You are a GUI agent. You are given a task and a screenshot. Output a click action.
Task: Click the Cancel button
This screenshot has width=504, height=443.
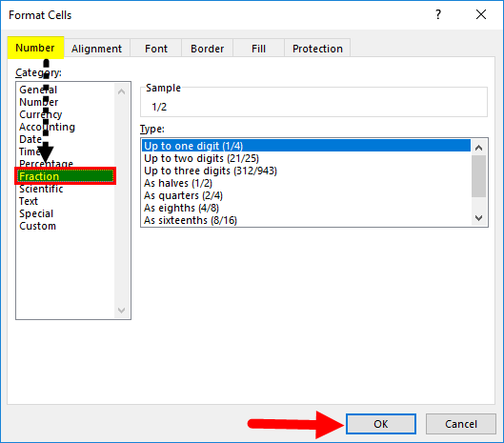point(461,424)
